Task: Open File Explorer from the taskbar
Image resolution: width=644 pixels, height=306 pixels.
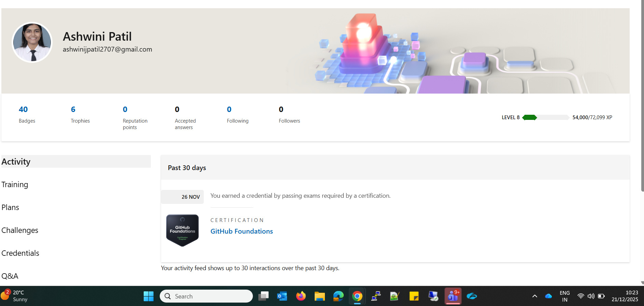Action: 319,296
